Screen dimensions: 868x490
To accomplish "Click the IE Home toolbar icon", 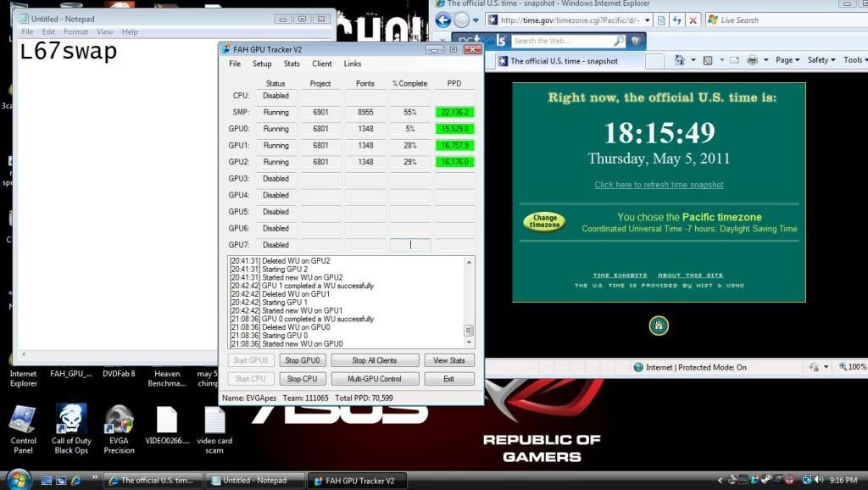I will click(x=680, y=60).
